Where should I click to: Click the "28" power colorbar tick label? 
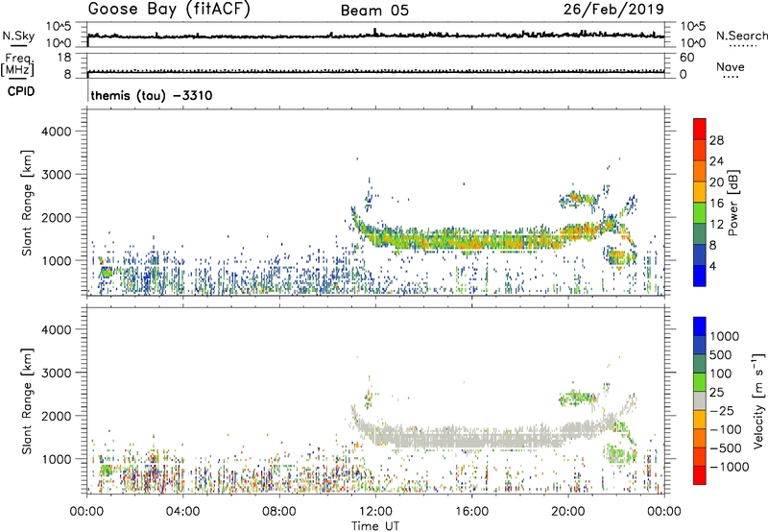716,140
